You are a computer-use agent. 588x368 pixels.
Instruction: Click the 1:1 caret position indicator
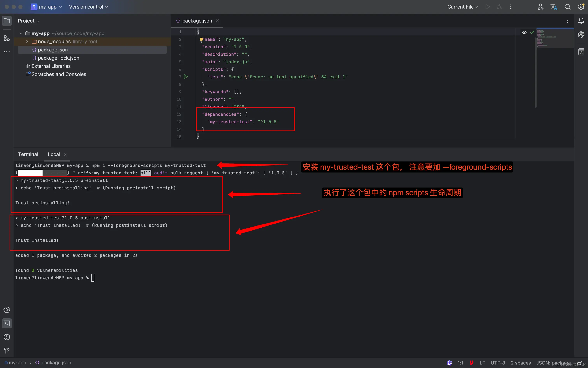pos(460,363)
